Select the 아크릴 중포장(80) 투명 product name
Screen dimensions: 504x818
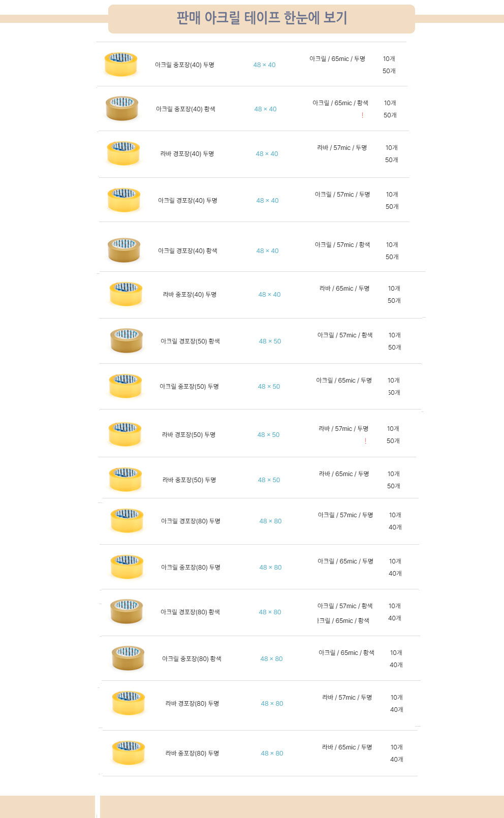click(191, 568)
